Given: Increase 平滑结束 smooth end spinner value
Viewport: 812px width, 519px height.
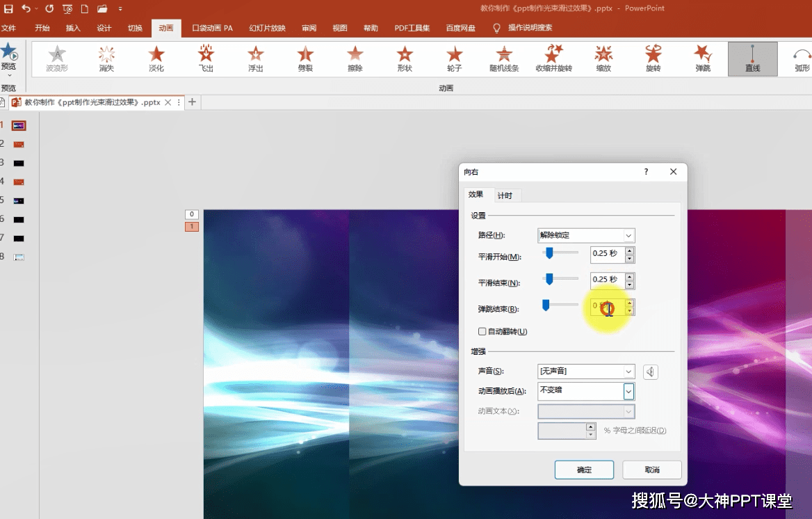Looking at the screenshot, I should [x=630, y=276].
